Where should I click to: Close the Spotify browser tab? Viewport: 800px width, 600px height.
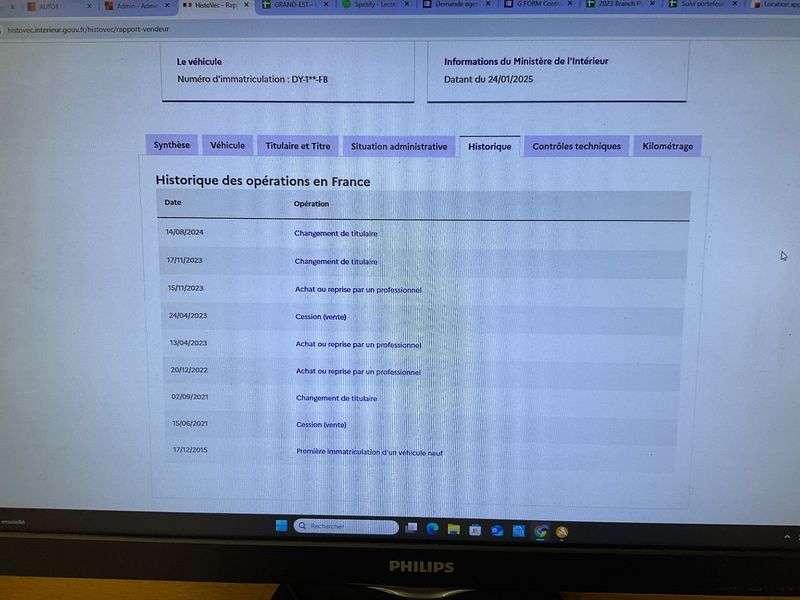tap(407, 4)
